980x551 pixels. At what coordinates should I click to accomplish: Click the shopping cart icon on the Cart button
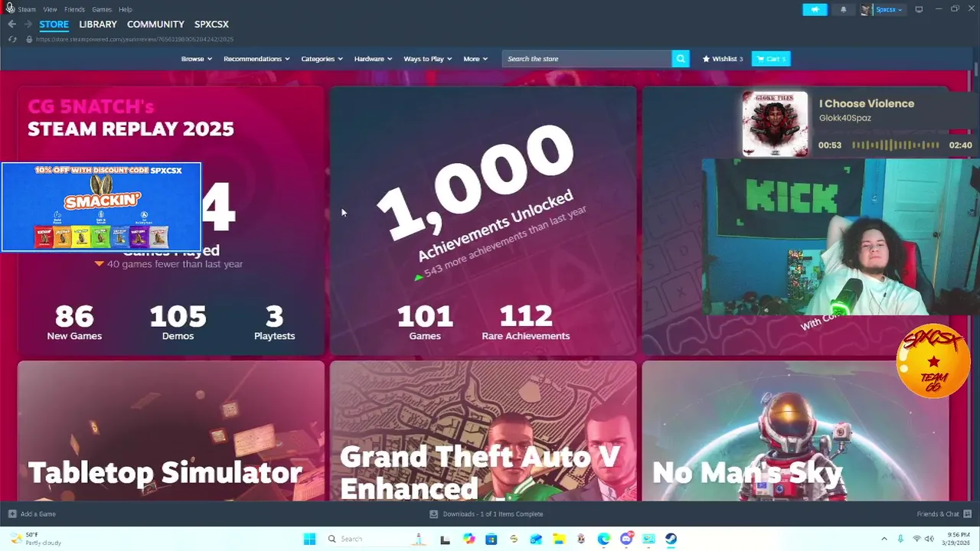tap(759, 59)
